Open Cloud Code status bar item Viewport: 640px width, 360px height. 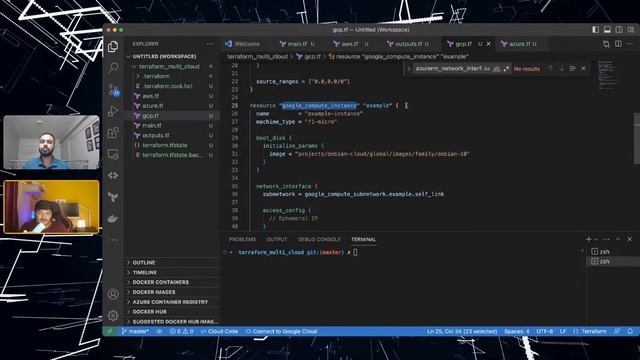(219, 331)
